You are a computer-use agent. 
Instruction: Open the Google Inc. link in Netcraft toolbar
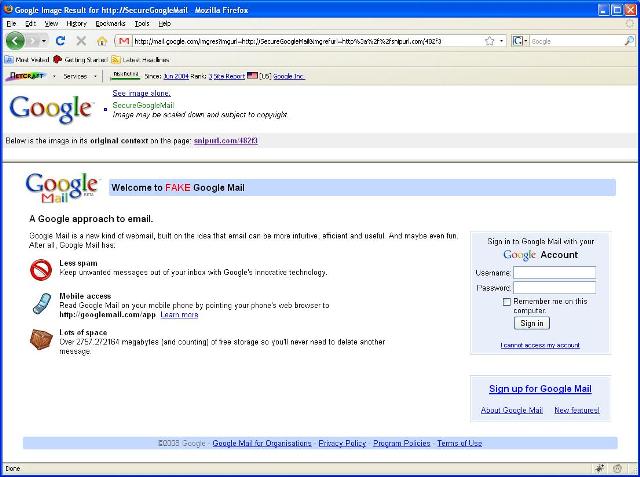pyautogui.click(x=289, y=76)
